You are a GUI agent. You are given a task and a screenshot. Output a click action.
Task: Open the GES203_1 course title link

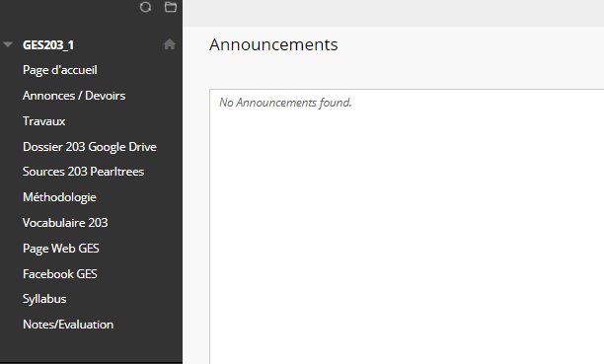[x=48, y=45]
